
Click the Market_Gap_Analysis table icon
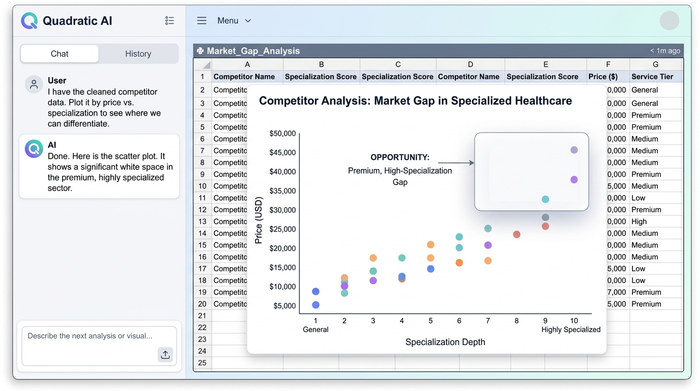click(200, 51)
